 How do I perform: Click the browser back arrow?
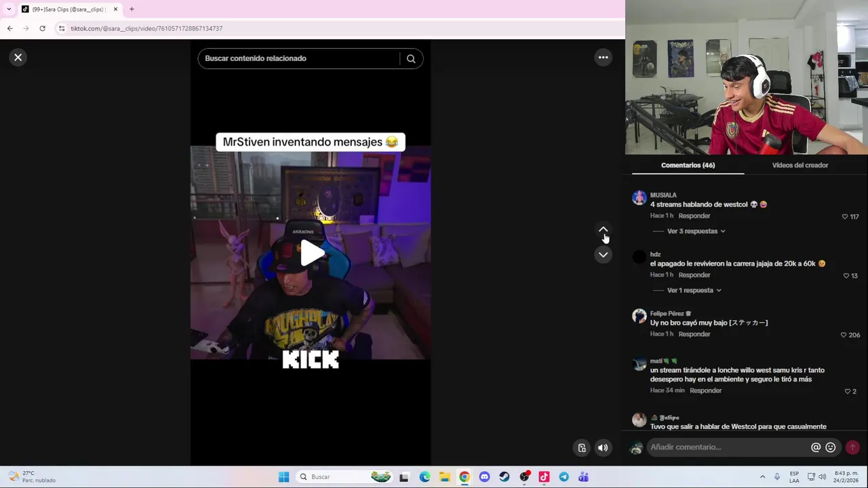(9, 28)
